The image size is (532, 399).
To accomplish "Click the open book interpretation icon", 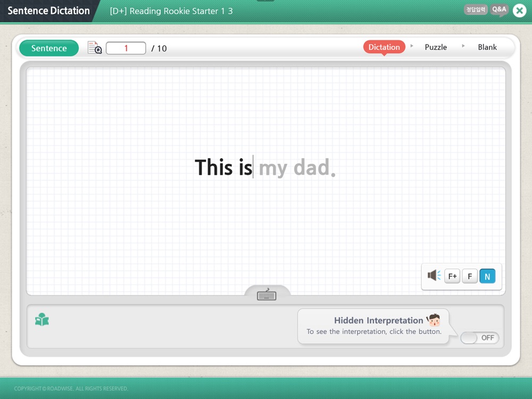I will [x=42, y=319].
